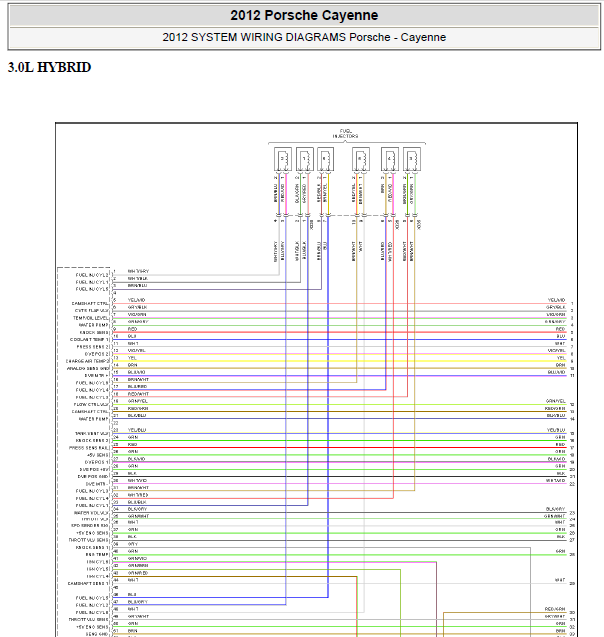
Task: Click the 'TEMP/OIL LEVEL' pin label
Action: [x=91, y=318]
